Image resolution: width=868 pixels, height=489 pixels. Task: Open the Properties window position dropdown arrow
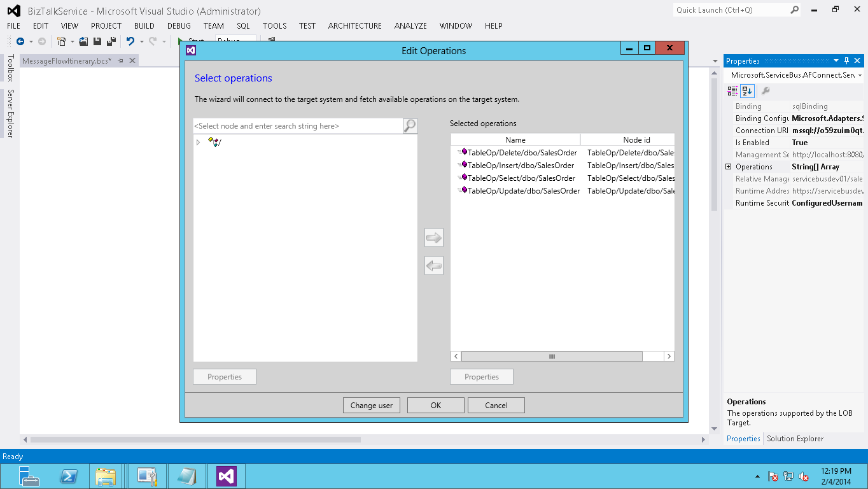(836, 61)
